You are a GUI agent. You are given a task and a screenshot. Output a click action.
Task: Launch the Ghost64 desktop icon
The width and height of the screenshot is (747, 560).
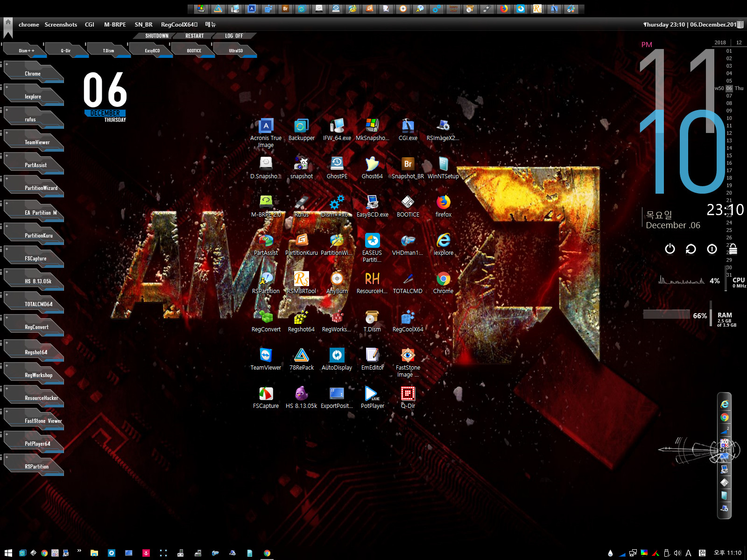pyautogui.click(x=372, y=168)
